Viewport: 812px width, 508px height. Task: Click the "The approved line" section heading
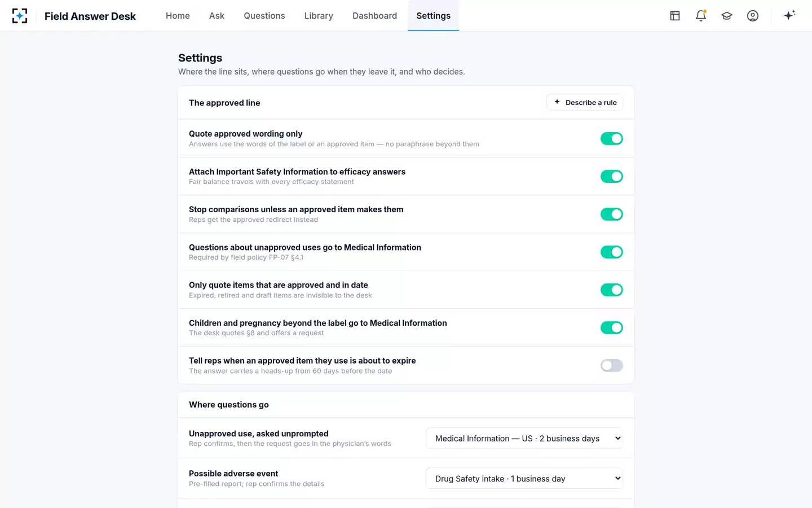[x=224, y=103]
